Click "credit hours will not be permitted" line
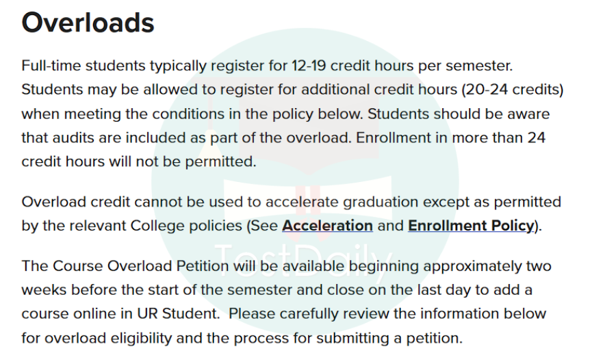This screenshot has width=616, height=364. pyautogui.click(x=139, y=161)
